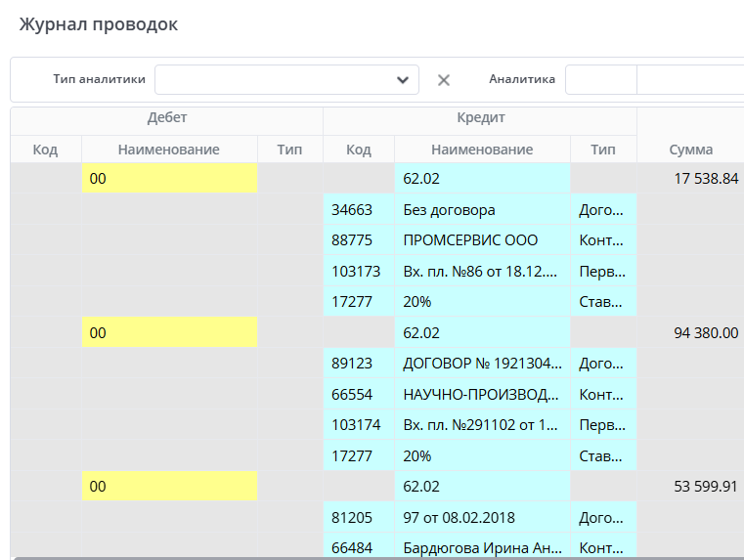The height and width of the screenshot is (560, 744).
Task: Clear the analytics type with X icon
Action: click(444, 80)
